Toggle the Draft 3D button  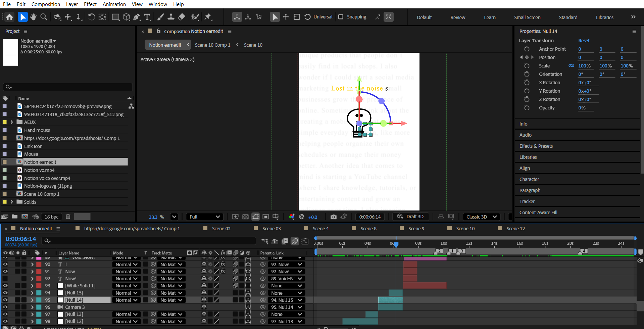pyautogui.click(x=411, y=217)
